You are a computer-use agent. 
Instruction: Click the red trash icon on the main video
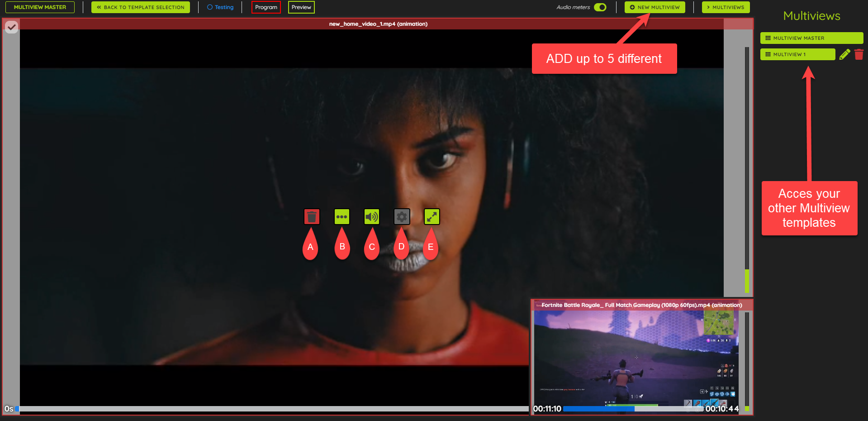tap(311, 217)
